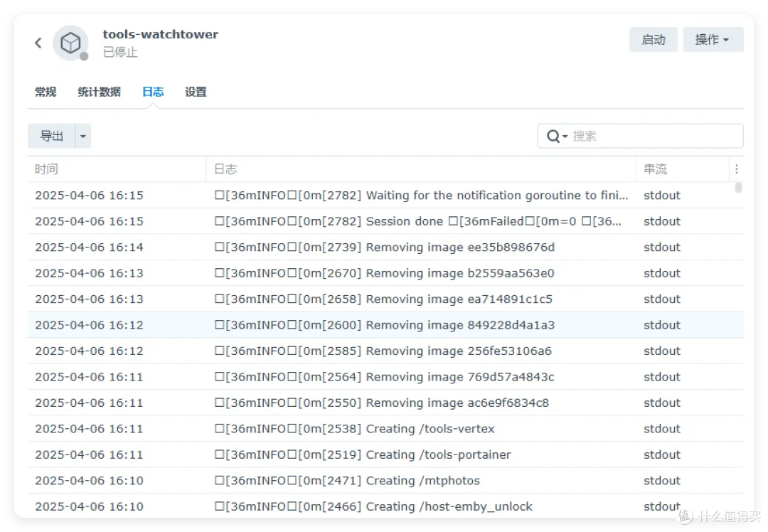The height and width of the screenshot is (532, 768).
Task: Select the 'Waiting for the notification goroutine' log row
Action: pyautogui.click(x=385, y=196)
